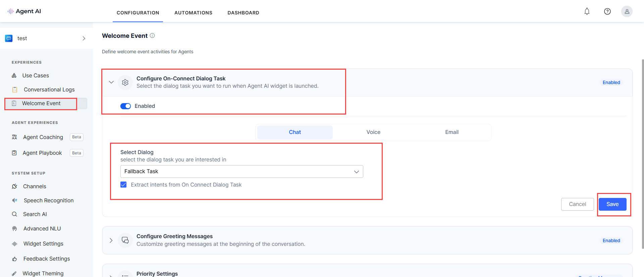Click the notifications bell icon
Screen dimensions: 644x277
tap(587, 11)
